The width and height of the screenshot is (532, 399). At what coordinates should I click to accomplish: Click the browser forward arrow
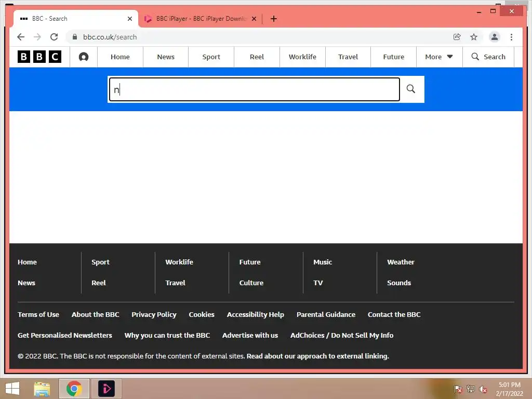[x=37, y=37]
